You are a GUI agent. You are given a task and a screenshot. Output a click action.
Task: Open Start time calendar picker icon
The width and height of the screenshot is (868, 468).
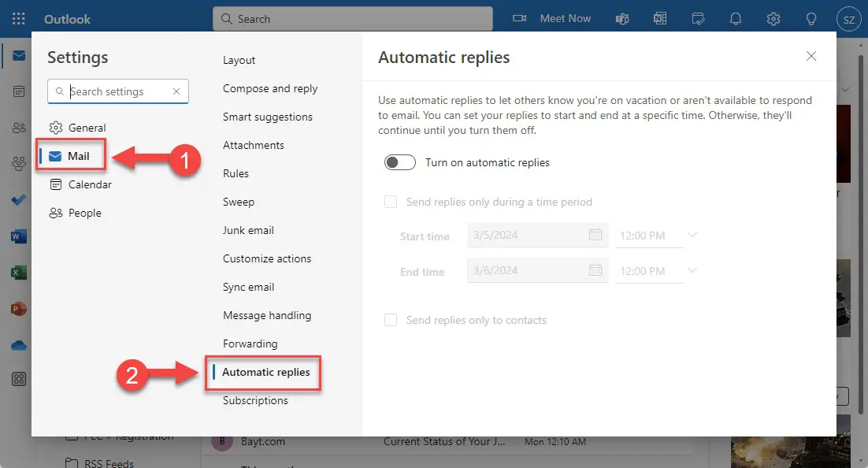point(595,235)
